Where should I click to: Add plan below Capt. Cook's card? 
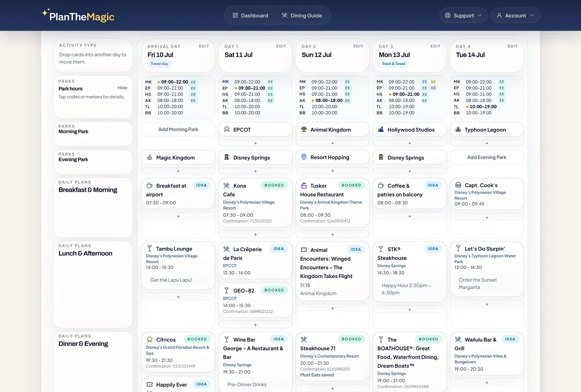pos(487,218)
